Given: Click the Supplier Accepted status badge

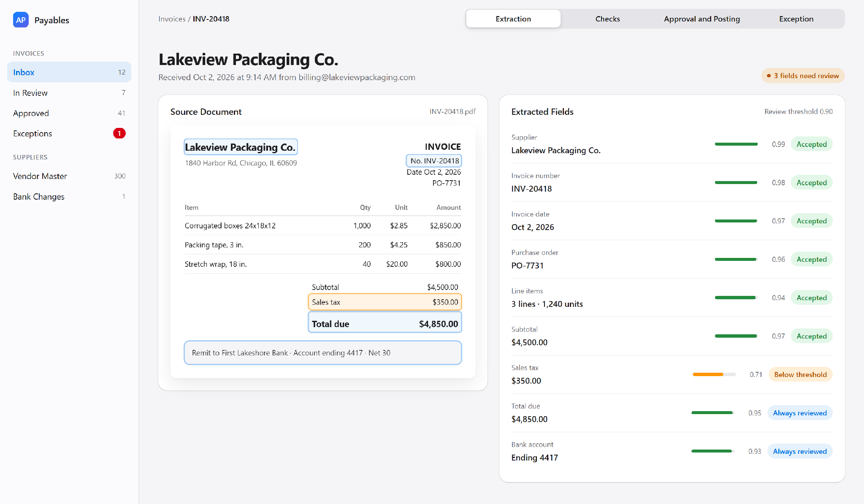Looking at the screenshot, I should tap(811, 144).
